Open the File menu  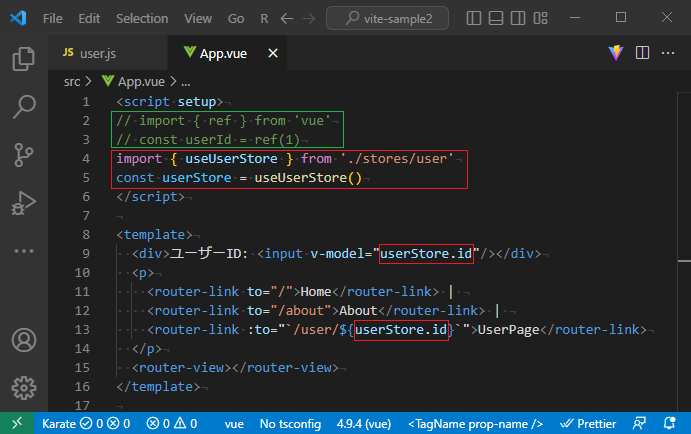pos(52,19)
